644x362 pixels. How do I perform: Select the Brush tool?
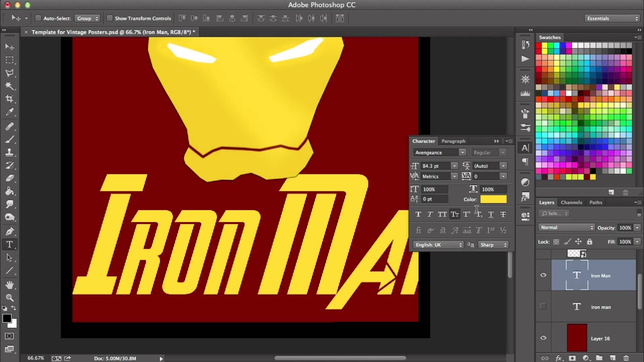[10, 139]
